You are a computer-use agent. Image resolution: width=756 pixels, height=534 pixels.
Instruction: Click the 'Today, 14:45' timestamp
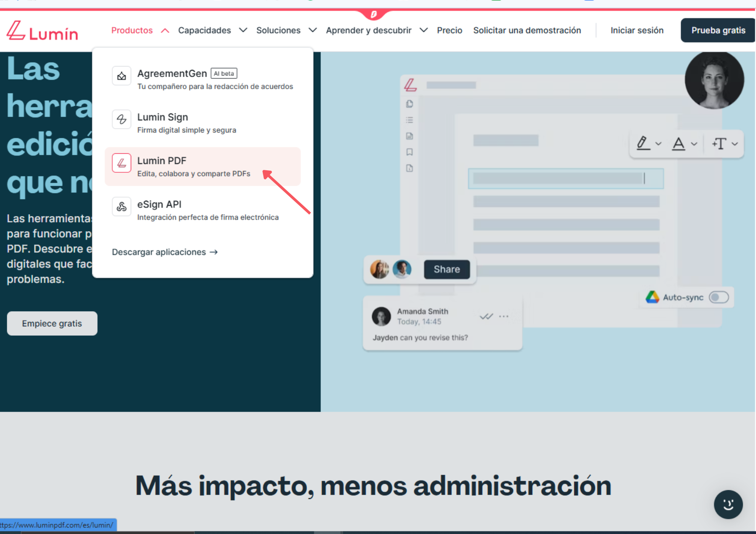pos(419,321)
